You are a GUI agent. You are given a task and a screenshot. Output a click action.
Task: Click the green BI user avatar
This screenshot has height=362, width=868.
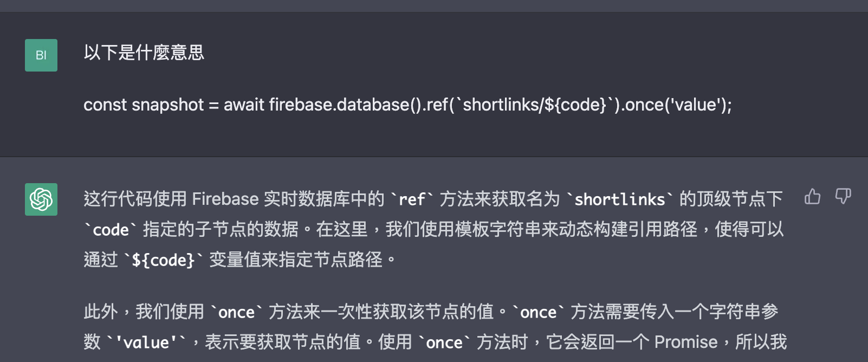pyautogui.click(x=41, y=55)
